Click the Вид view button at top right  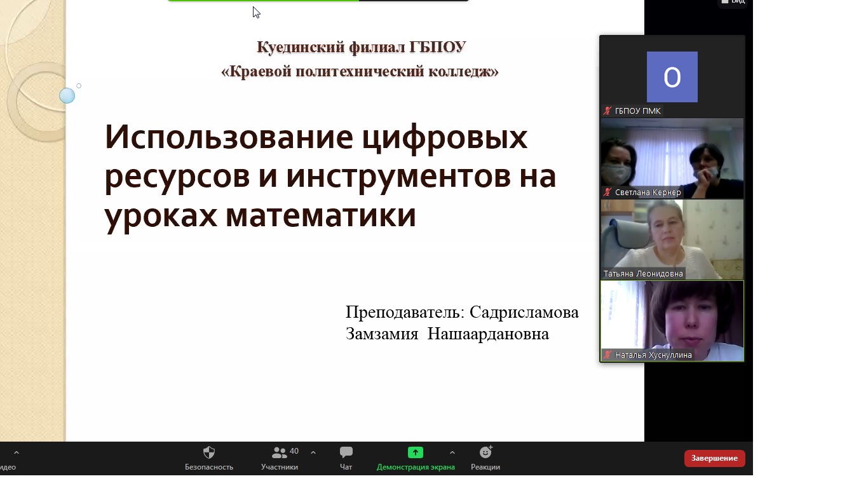tap(733, 3)
